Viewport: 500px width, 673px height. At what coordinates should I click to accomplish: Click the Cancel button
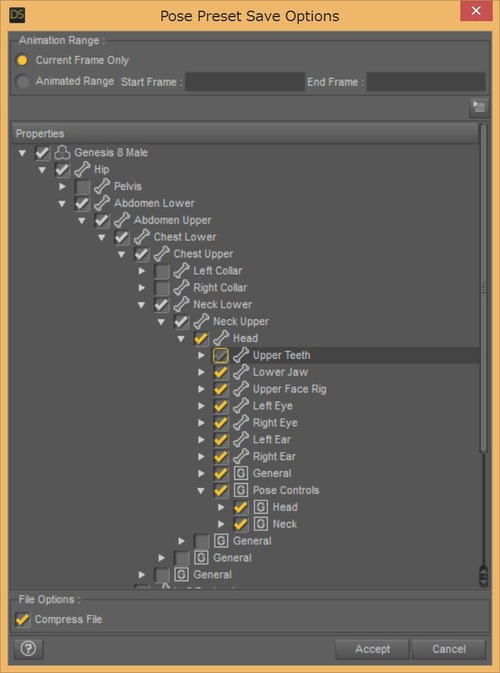point(449,649)
